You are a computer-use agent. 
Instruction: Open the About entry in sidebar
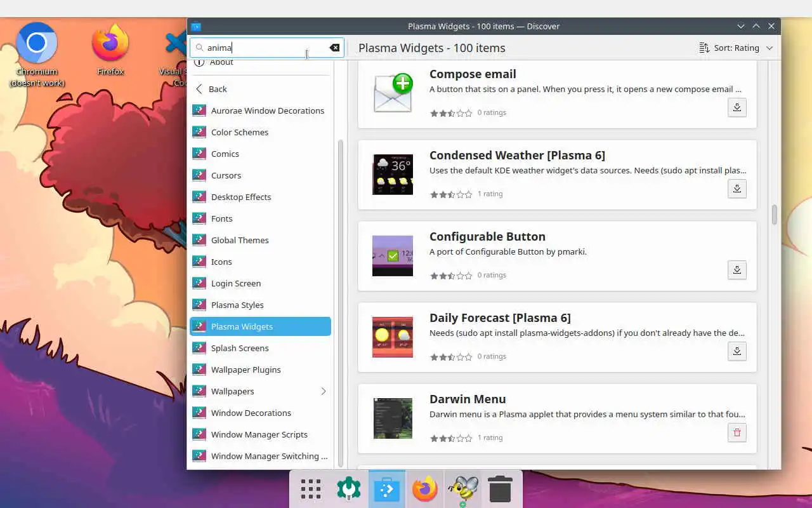pyautogui.click(x=260, y=62)
